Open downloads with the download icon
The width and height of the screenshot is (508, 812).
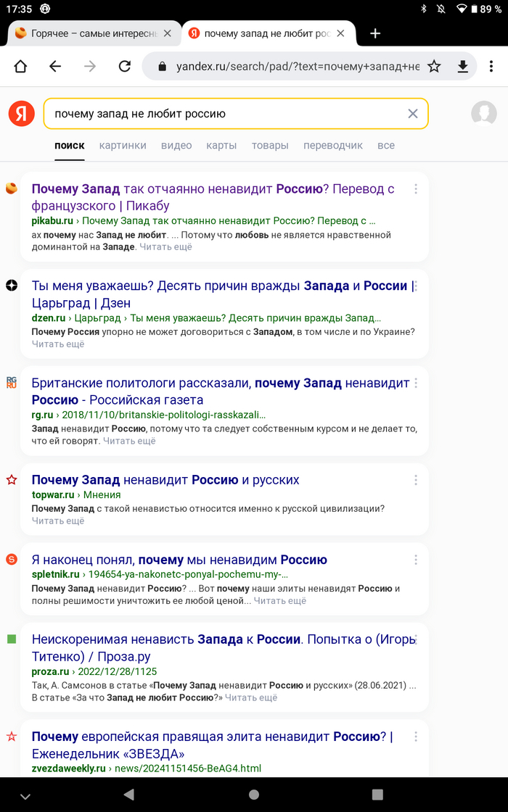coord(463,65)
